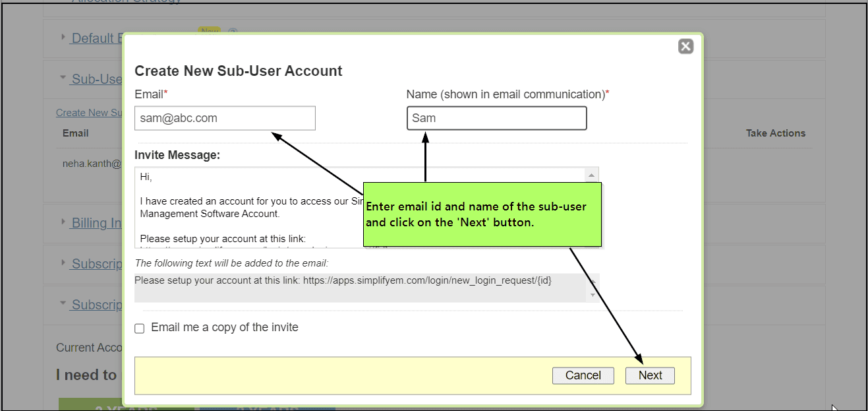Close the Create New Sub-User Account dialog
Viewport: 868px width, 411px height.
[685, 46]
